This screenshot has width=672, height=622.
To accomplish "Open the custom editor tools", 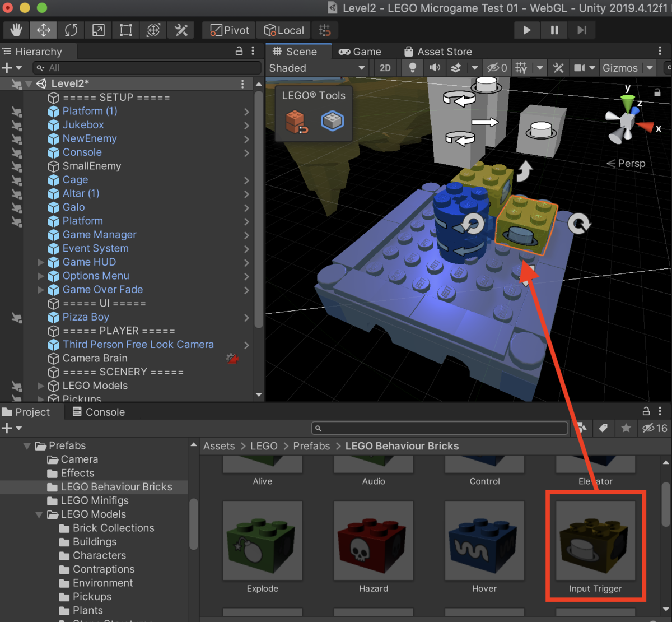I will [x=181, y=30].
